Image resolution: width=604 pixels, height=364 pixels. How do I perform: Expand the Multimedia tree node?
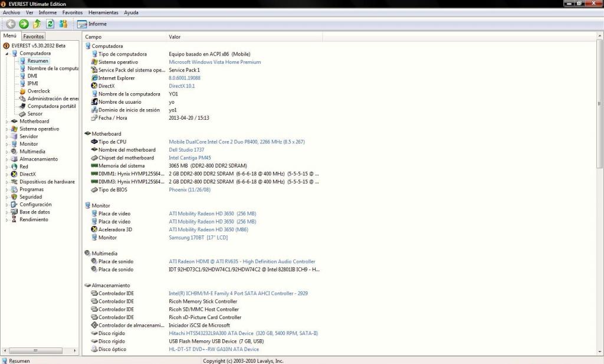coord(6,152)
